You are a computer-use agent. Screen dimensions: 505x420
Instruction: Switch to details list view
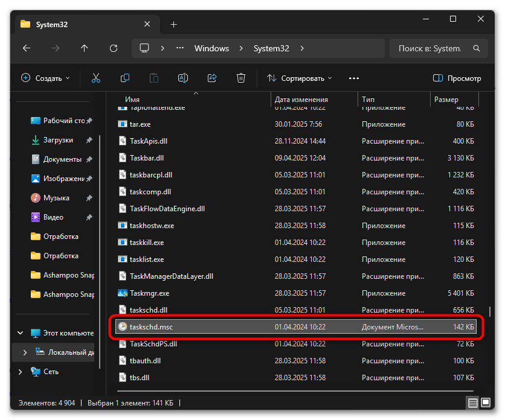[x=472, y=402]
